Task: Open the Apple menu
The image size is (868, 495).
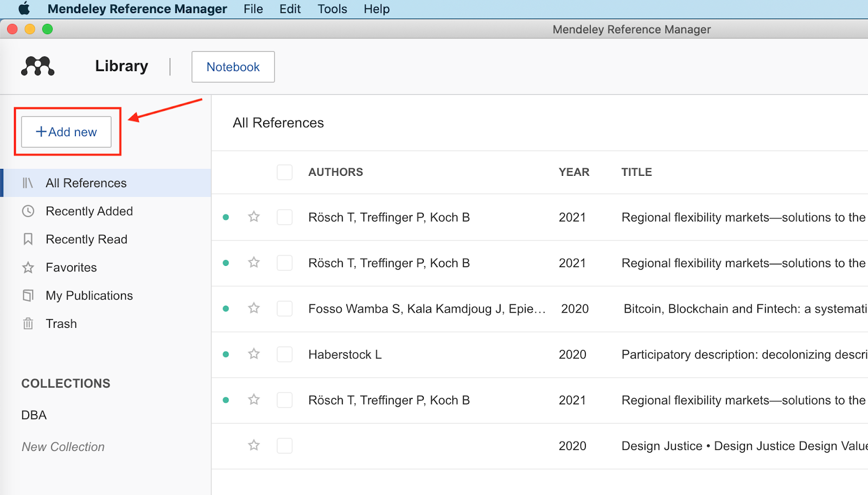Action: point(24,9)
